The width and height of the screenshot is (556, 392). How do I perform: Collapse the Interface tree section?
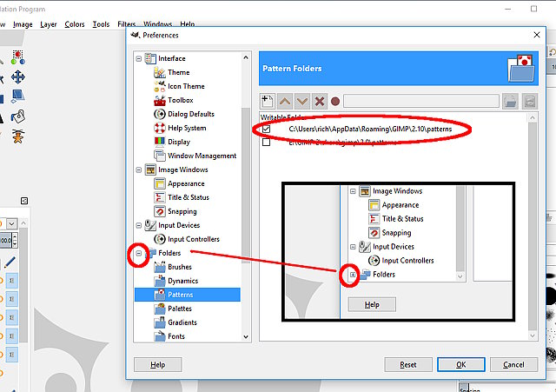[x=139, y=58]
